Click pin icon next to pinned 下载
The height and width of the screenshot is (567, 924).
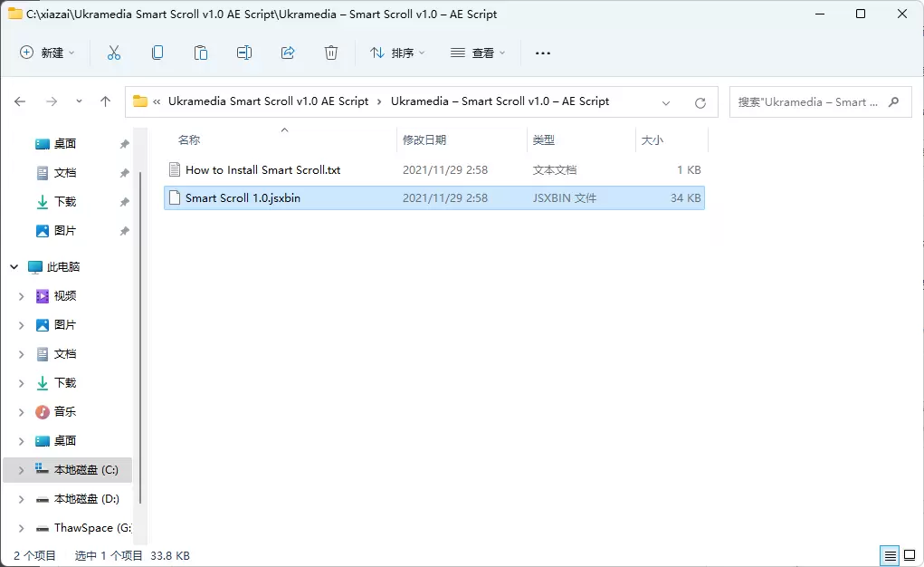(124, 202)
